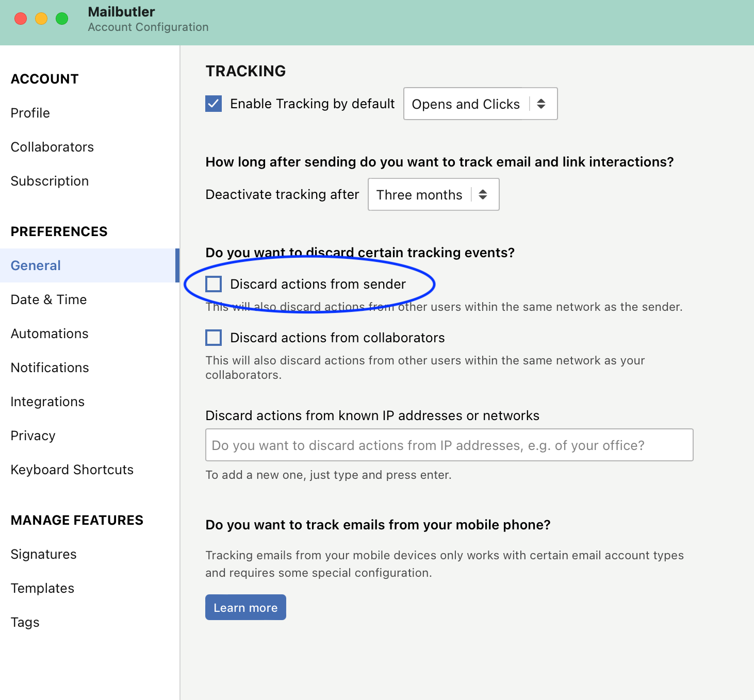Open Integrations preferences

[x=47, y=402]
